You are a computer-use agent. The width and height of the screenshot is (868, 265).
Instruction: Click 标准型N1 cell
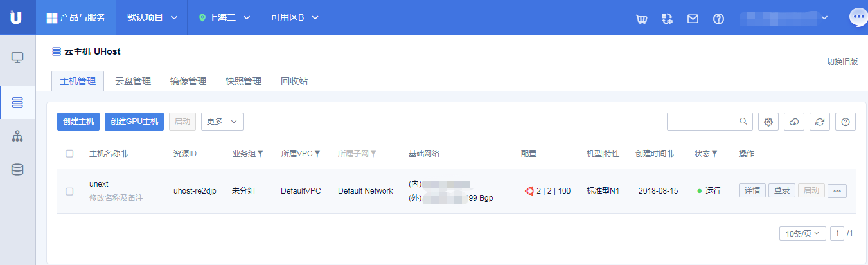(603, 191)
